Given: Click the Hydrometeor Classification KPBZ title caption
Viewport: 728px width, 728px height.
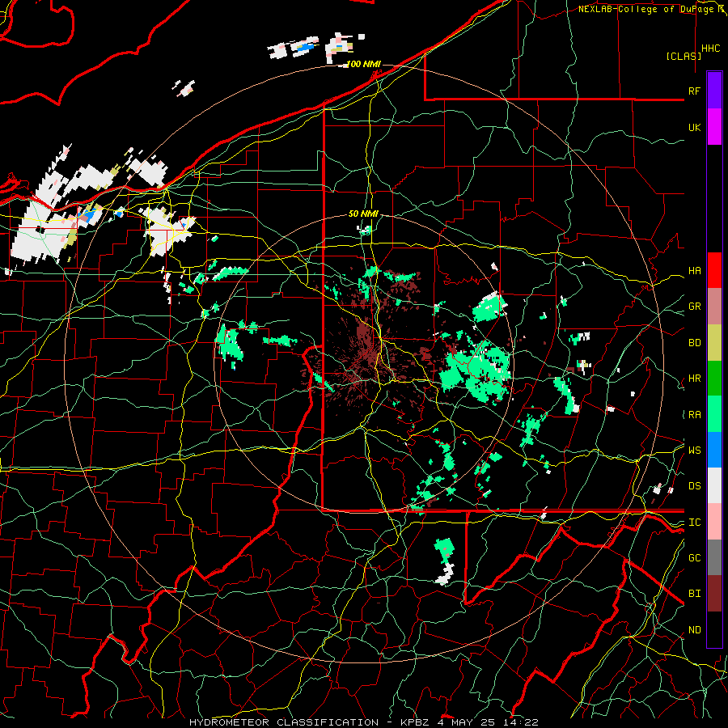Looking at the screenshot, I should [x=363, y=722].
